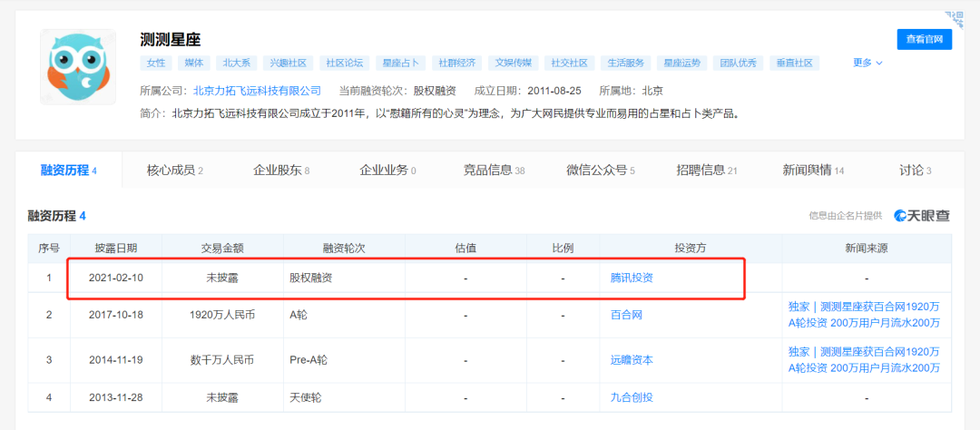This screenshot has height=430, width=980.
Task: Switch to the 招聘信息 tab
Action: tap(707, 170)
